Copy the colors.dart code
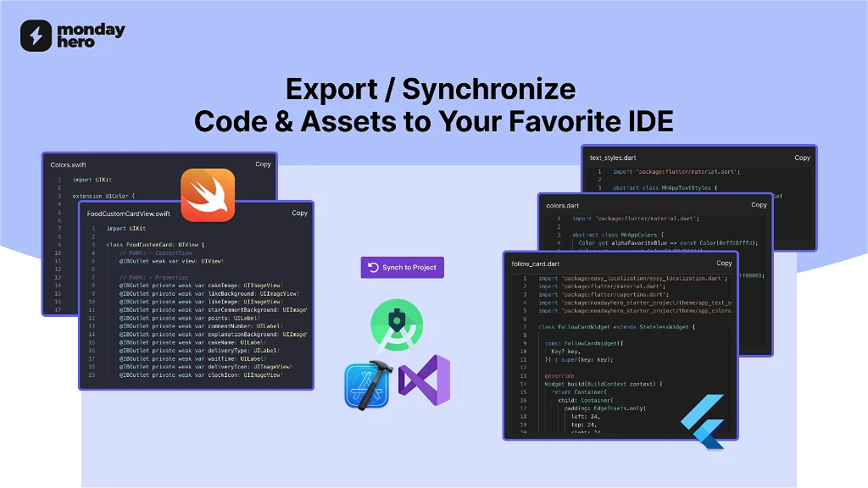This screenshot has width=868, height=488. tap(759, 205)
